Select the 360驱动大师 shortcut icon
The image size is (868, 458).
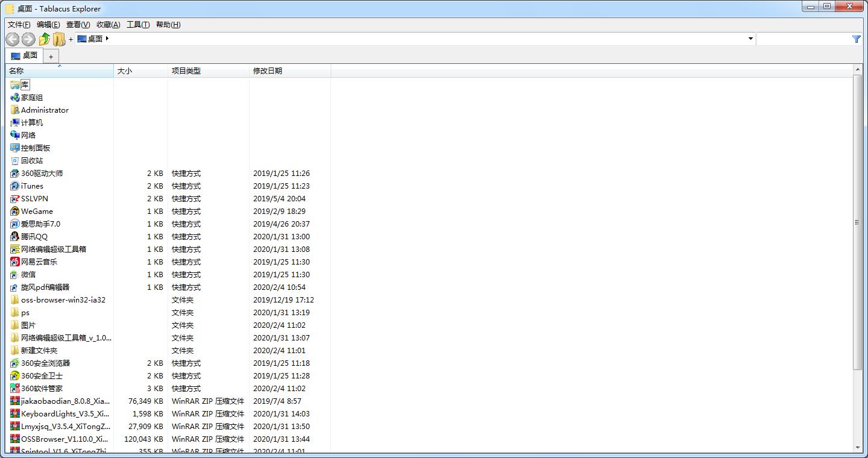click(15, 174)
